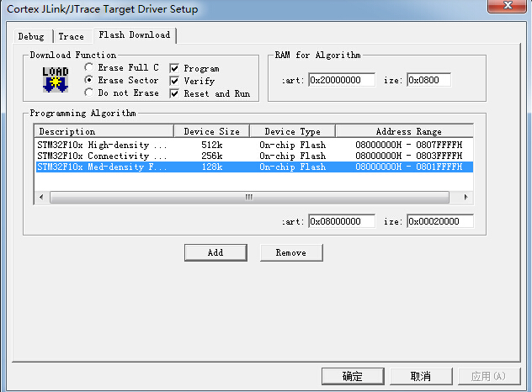Confirm with the 确定 button

[353, 376]
